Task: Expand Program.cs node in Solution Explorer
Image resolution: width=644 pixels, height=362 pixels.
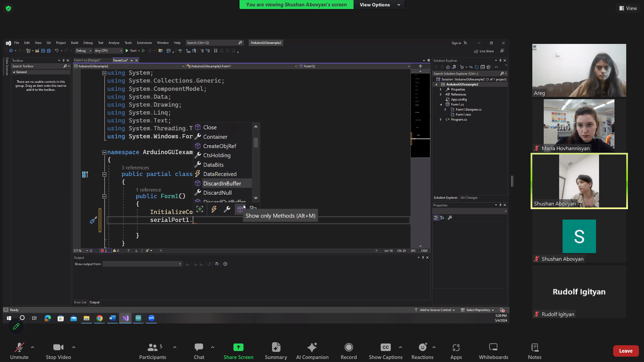Action: click(441, 120)
